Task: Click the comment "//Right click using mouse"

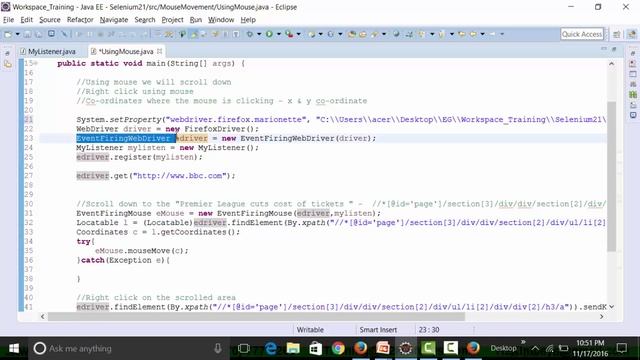Action: (x=135, y=91)
